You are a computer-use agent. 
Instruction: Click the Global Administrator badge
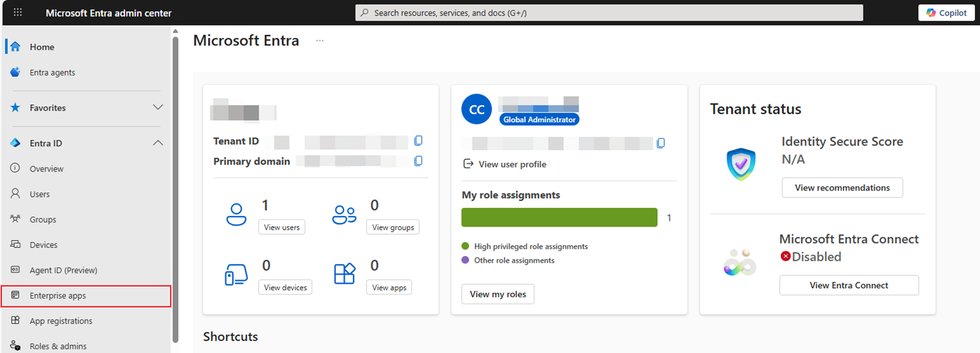pyautogui.click(x=539, y=119)
